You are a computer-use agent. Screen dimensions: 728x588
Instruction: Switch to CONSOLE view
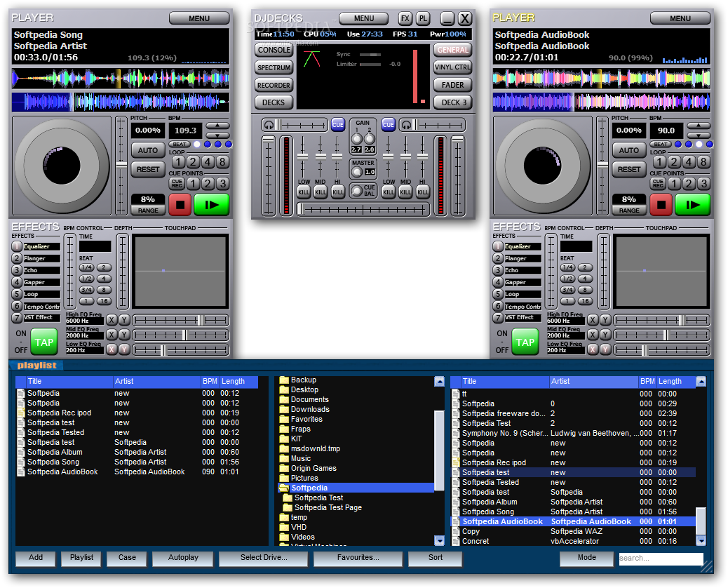click(x=274, y=50)
